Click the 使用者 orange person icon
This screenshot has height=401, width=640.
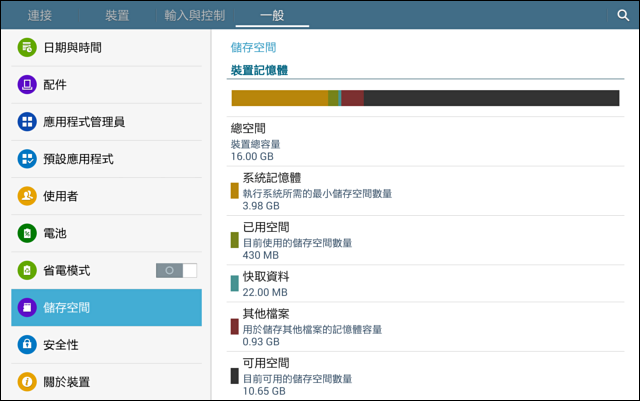tap(27, 196)
